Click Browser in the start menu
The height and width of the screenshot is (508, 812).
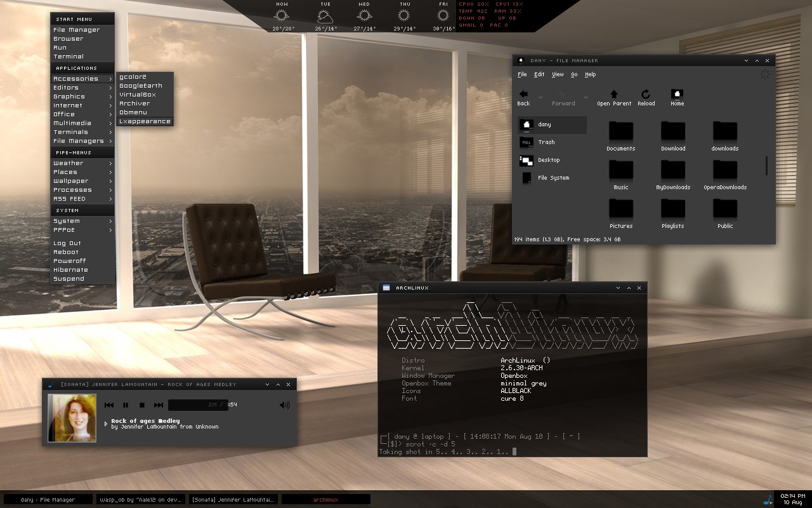[82, 39]
